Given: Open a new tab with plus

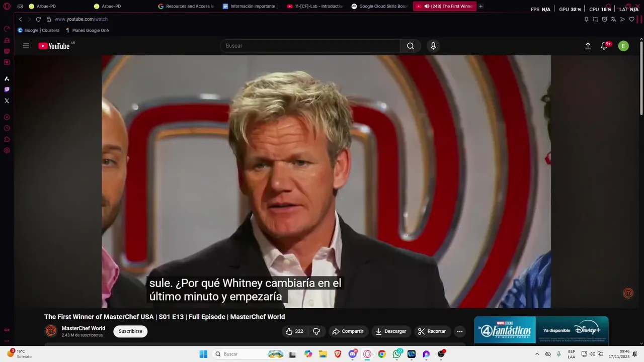Looking at the screenshot, I should (x=480, y=7).
